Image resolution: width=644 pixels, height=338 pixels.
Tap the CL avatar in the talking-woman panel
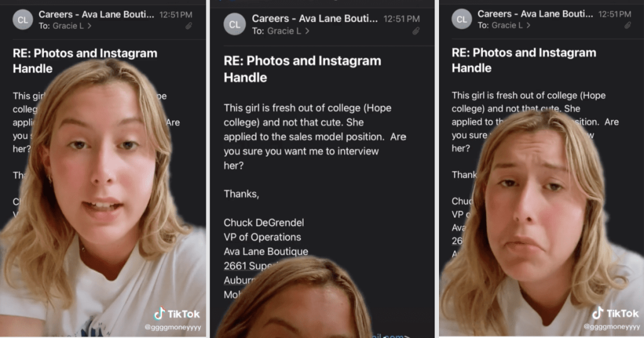point(23,20)
